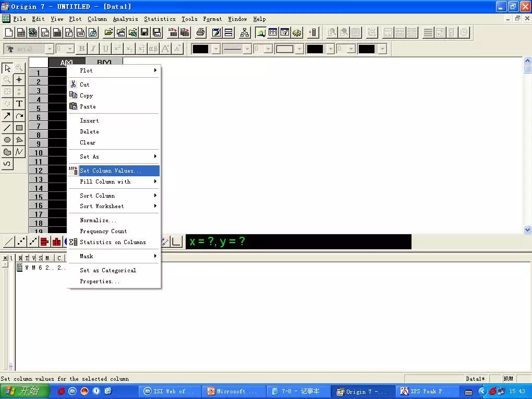Select the Rectangle drawing tool
532x399 pixels.
[19, 128]
